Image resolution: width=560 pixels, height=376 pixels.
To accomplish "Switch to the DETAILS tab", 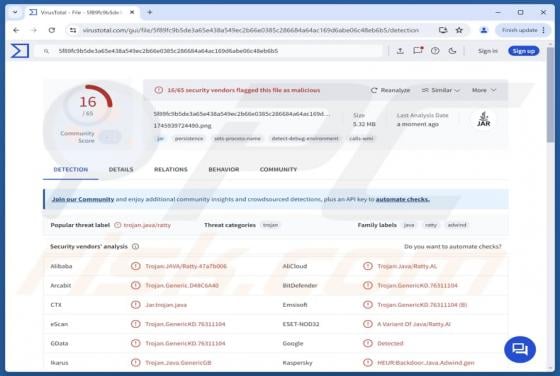I will click(121, 169).
